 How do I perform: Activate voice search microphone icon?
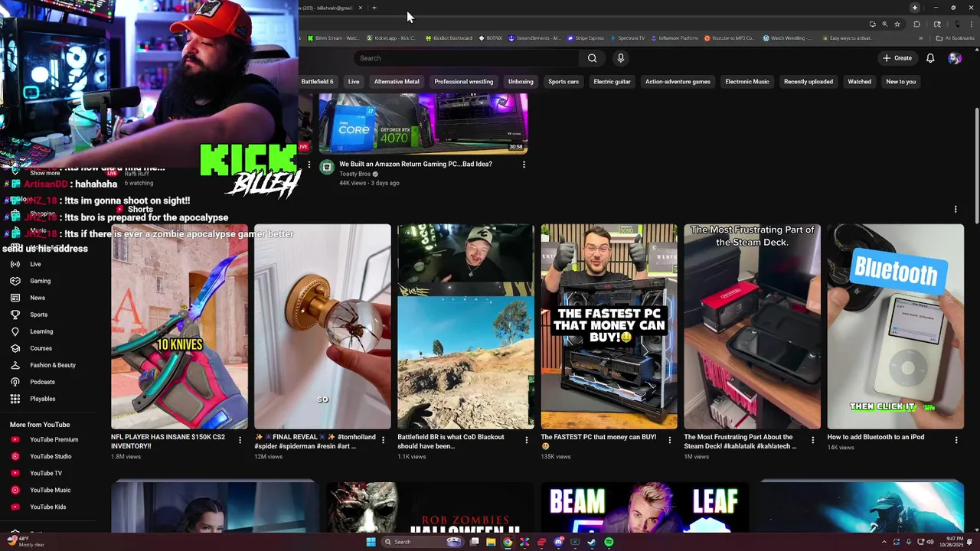click(x=621, y=58)
